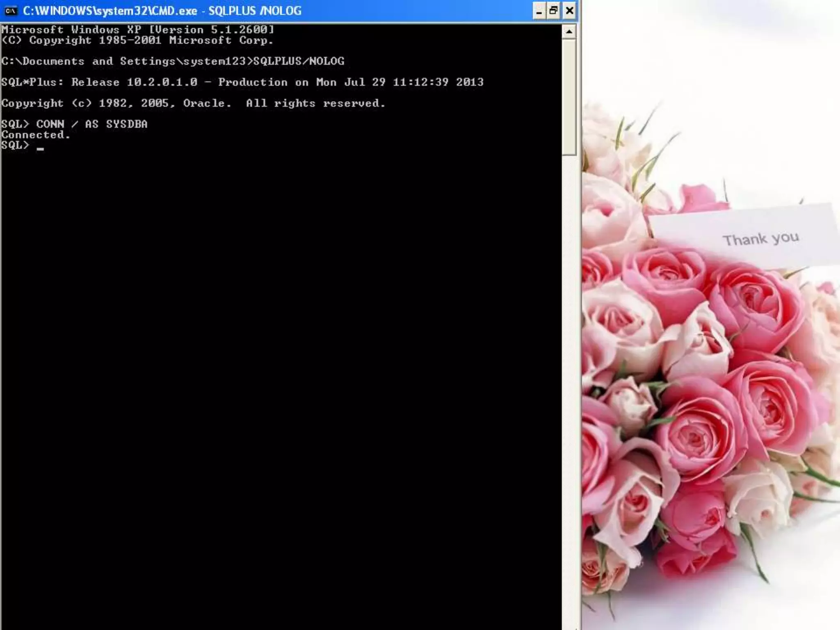Viewport: 840px width, 630px height.
Task: Open the CMD system menu icon
Action: pyautogui.click(x=11, y=11)
